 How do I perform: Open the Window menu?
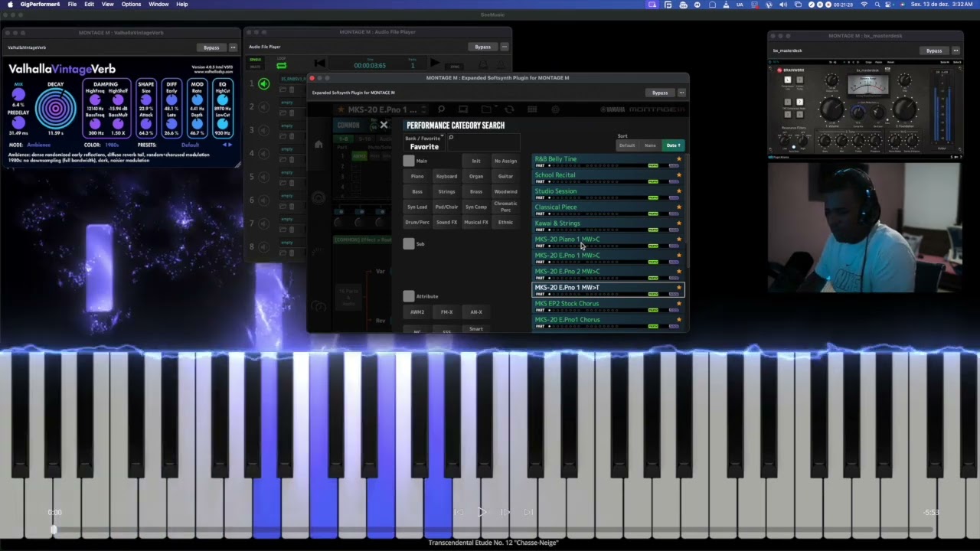tap(158, 5)
